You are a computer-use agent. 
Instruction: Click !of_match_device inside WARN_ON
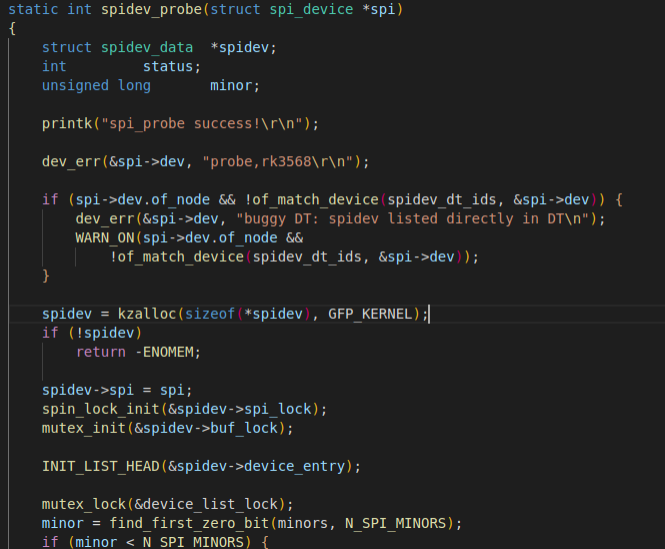(x=176, y=257)
